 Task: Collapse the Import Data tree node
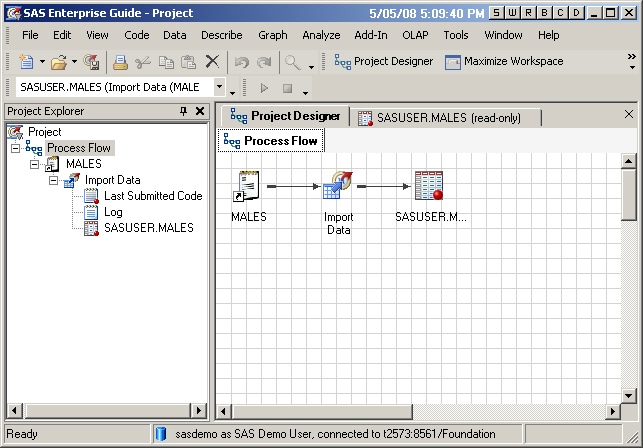pyautogui.click(x=54, y=180)
